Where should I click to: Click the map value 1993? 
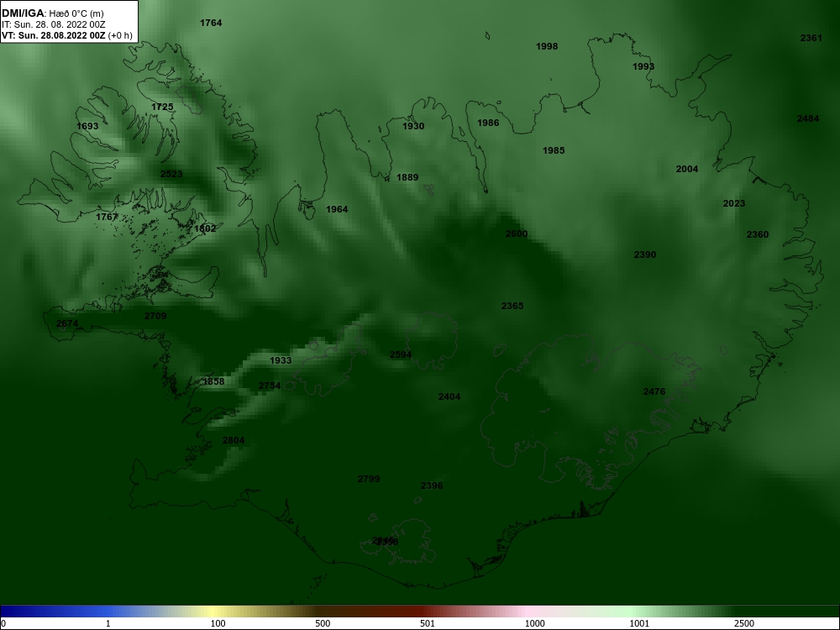643,66
